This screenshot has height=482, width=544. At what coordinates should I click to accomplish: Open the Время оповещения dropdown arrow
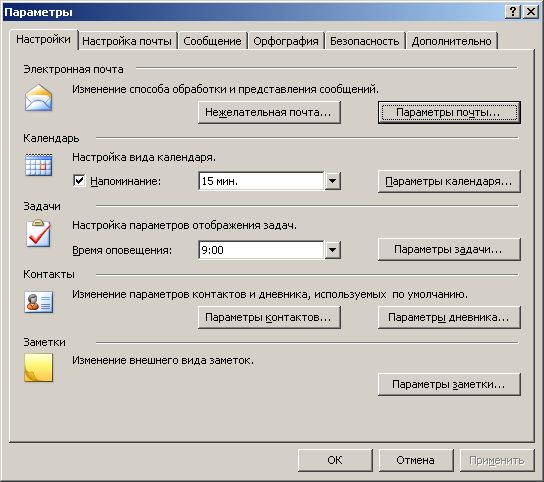point(332,250)
